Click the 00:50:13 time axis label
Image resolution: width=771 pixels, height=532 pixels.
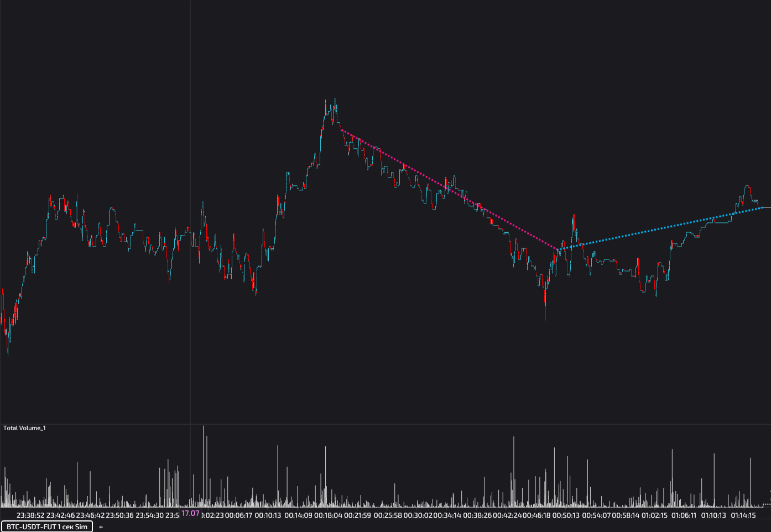click(566, 515)
